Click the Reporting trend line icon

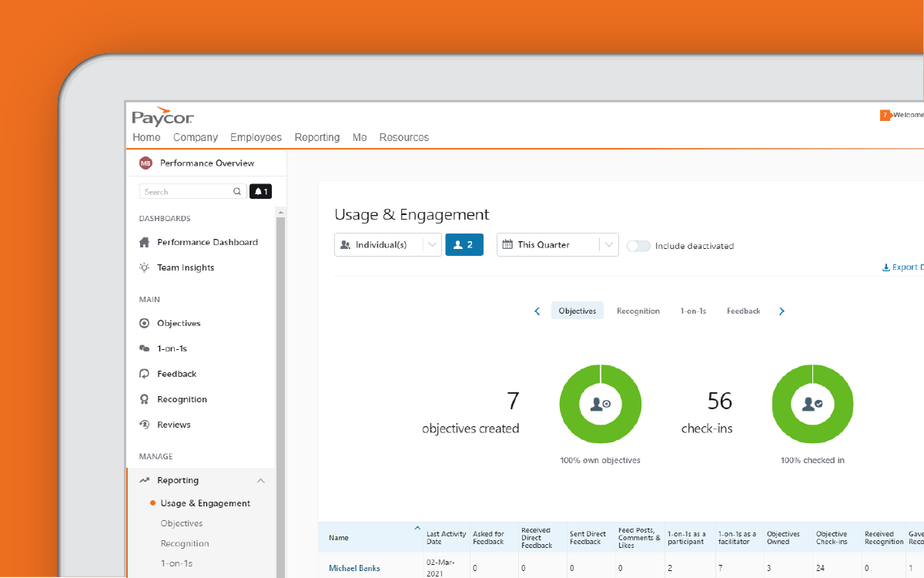click(x=144, y=480)
